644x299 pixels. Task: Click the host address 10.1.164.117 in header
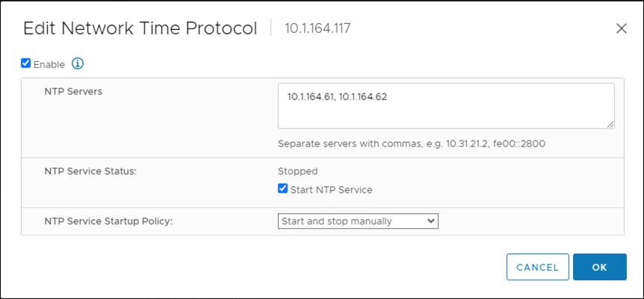(318, 29)
